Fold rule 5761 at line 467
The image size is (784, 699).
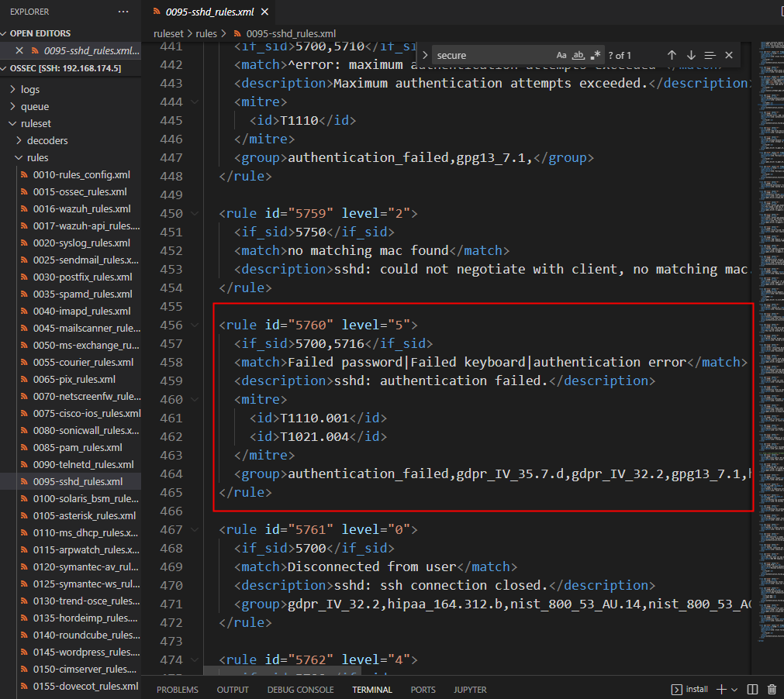195,529
